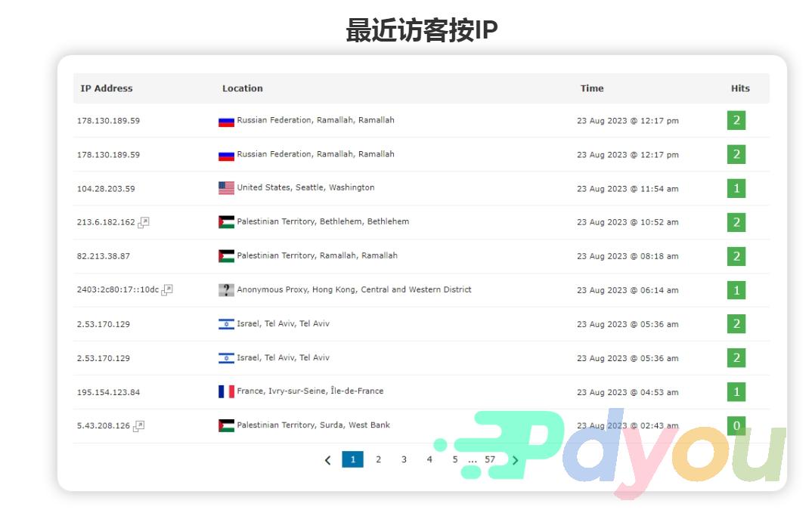Click the IP Address column header
The width and height of the screenshot is (812, 513).
click(107, 88)
